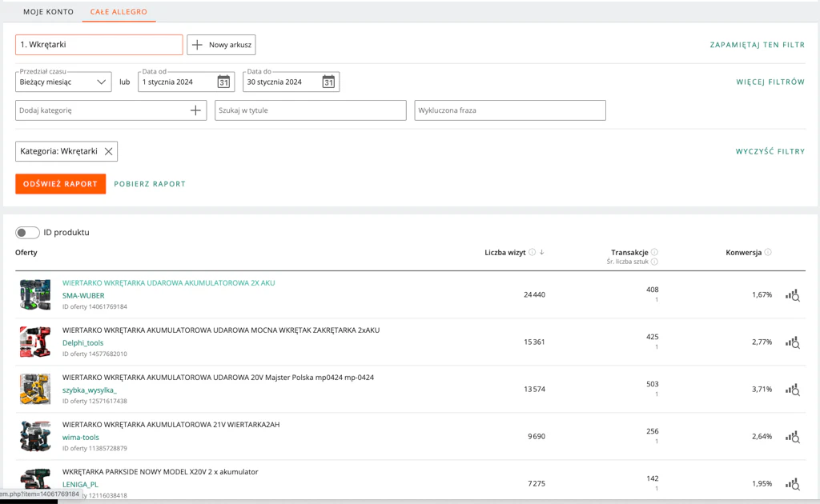This screenshot has width=820, height=504.
Task: Expand Więcej filtrów options
Action: (770, 82)
